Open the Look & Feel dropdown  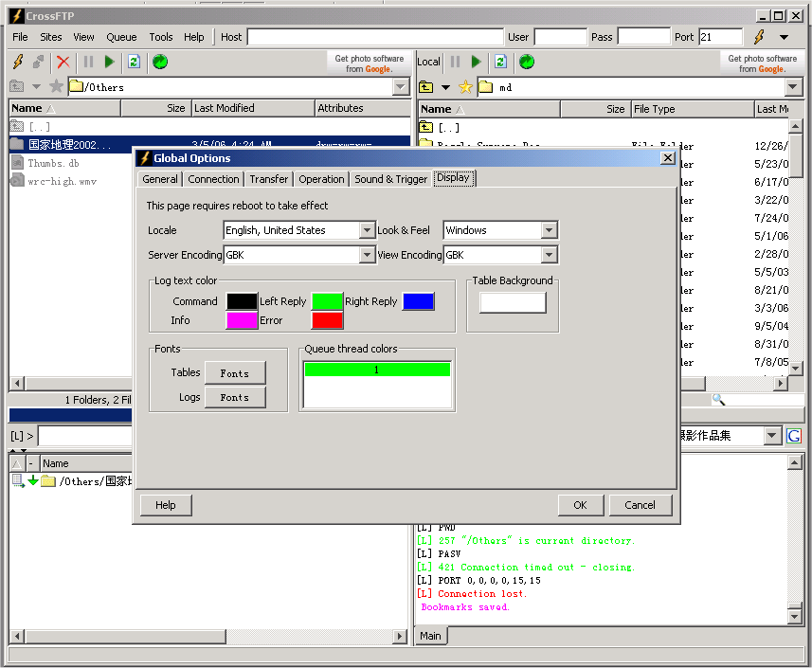549,230
